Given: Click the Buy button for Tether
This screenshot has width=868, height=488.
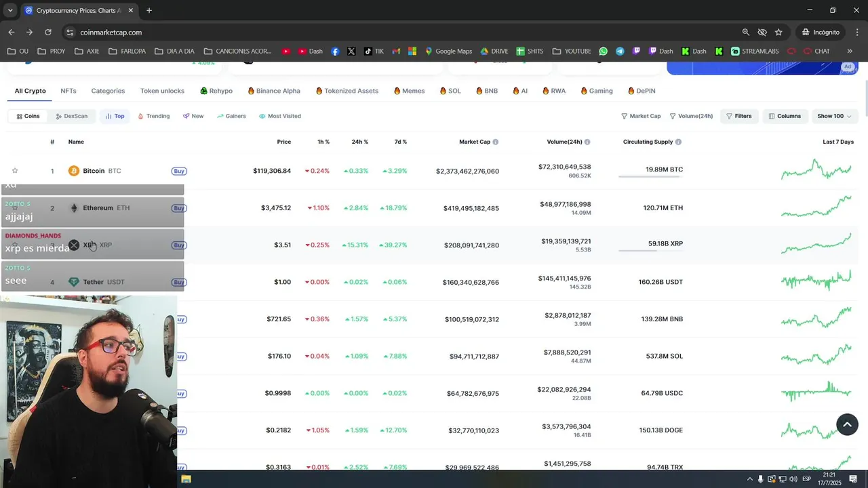Looking at the screenshot, I should [x=178, y=282].
